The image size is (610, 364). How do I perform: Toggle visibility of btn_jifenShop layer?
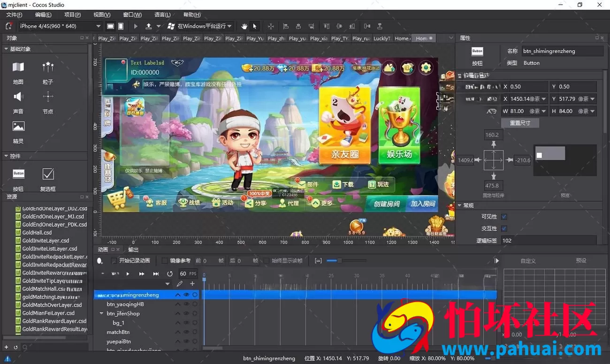pos(186,313)
